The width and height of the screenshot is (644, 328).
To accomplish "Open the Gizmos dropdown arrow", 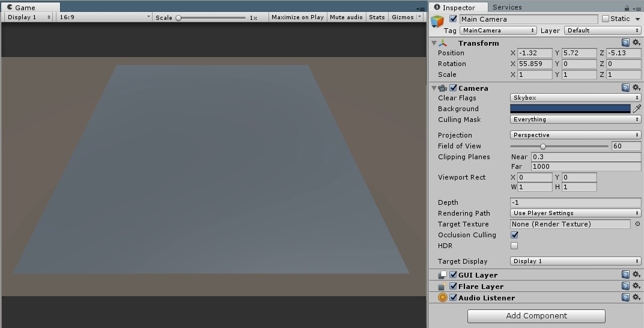I will tap(419, 17).
